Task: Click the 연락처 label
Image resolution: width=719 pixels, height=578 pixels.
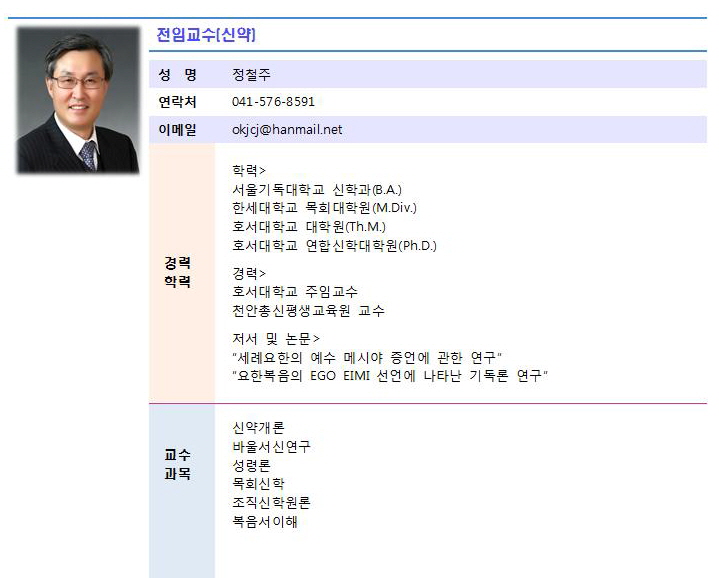Action: [x=177, y=102]
